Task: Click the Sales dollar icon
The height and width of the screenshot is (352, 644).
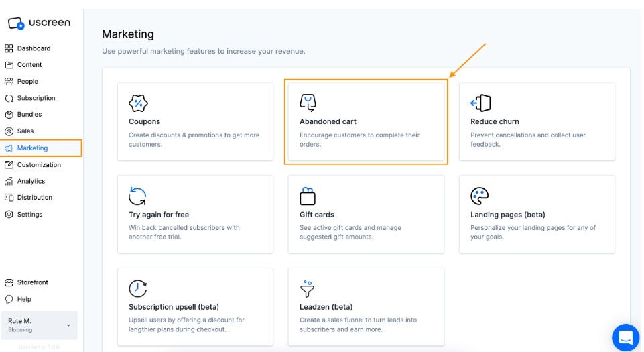Action: [9, 131]
